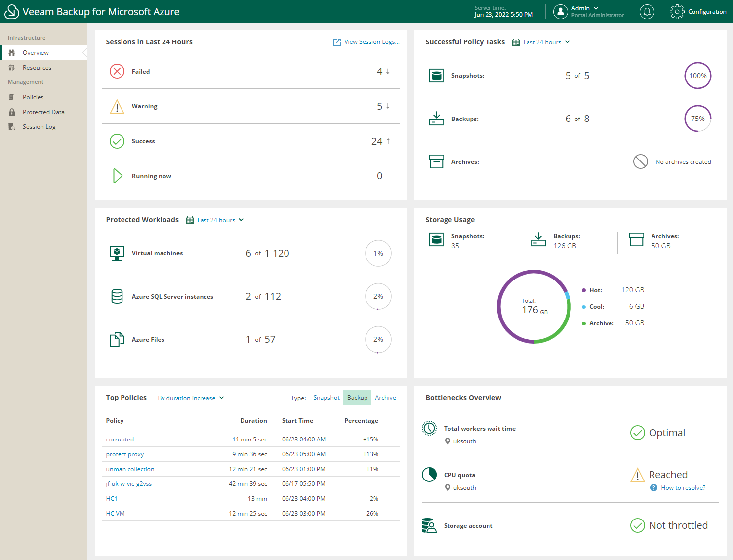Open Session Log in sidebar
The height and width of the screenshot is (560, 733).
click(44, 127)
